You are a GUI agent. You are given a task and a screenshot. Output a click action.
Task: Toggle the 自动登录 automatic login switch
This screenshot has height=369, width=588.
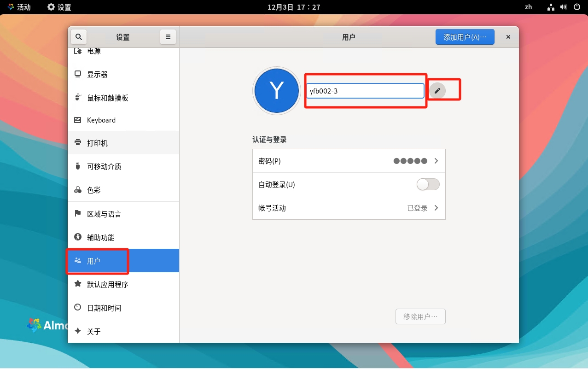tap(428, 185)
